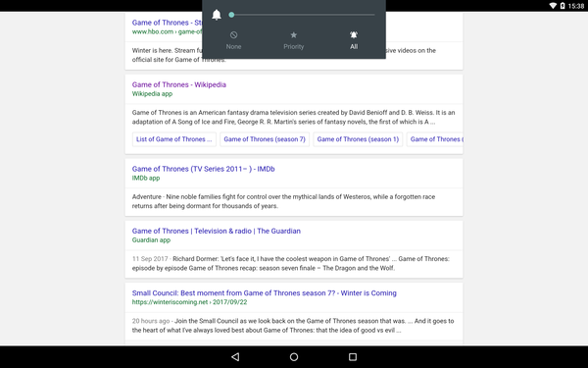The height and width of the screenshot is (368, 588).
Task: Tap the Wi-Fi status icon
Action: coord(553,6)
